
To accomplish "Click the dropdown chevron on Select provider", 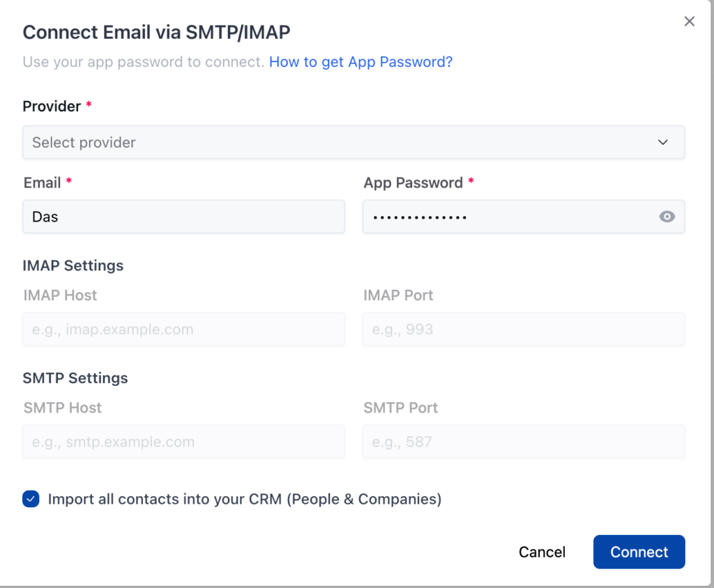I will click(x=664, y=142).
